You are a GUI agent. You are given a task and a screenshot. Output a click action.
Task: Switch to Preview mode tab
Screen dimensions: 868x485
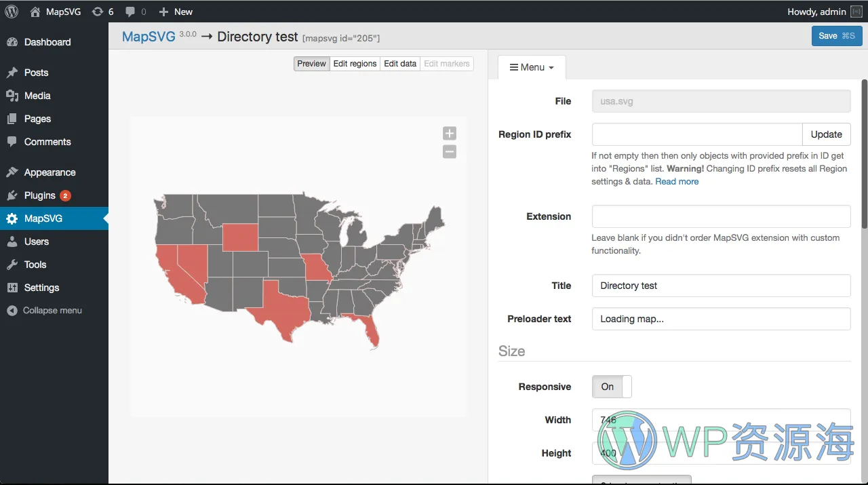(x=312, y=64)
